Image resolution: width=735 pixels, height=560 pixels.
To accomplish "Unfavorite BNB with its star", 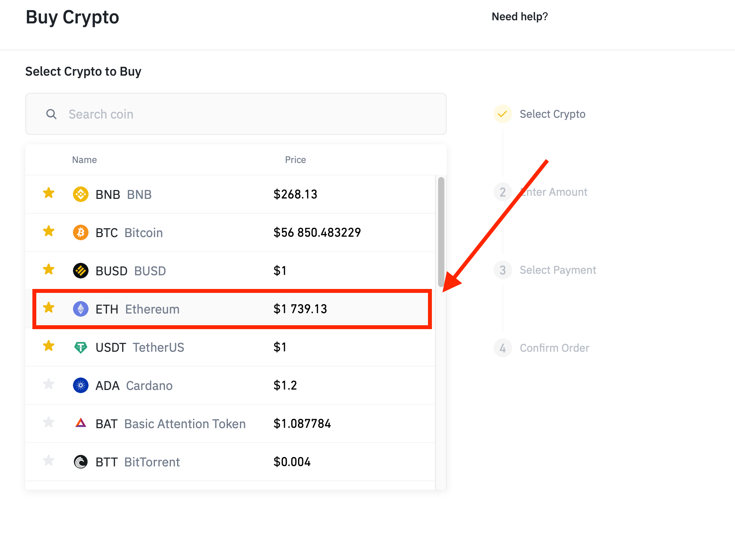I will click(49, 193).
